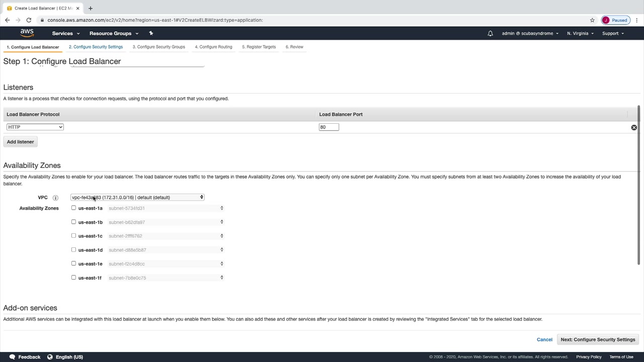Screen dimensions: 644x362
Task: Go to the Configure Routing step
Action: (x=213, y=47)
